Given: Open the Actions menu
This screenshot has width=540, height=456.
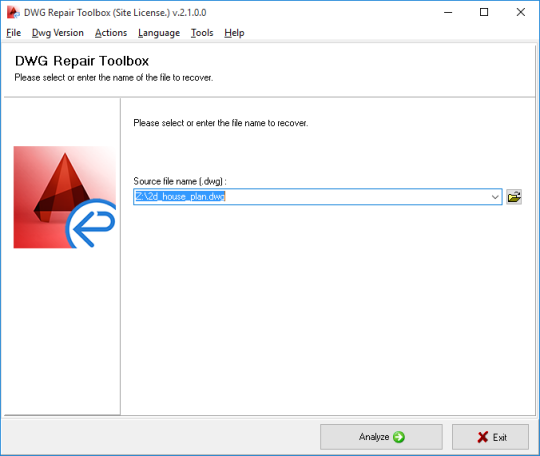Looking at the screenshot, I should coord(111,33).
